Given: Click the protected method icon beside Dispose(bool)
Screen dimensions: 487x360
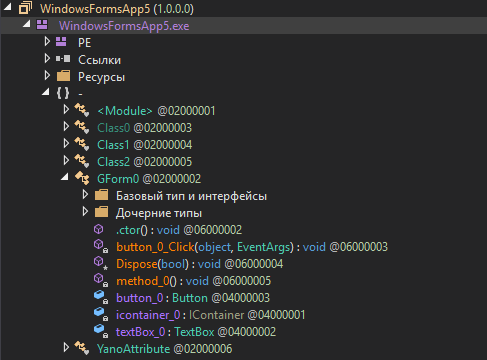Looking at the screenshot, I should 101,263.
